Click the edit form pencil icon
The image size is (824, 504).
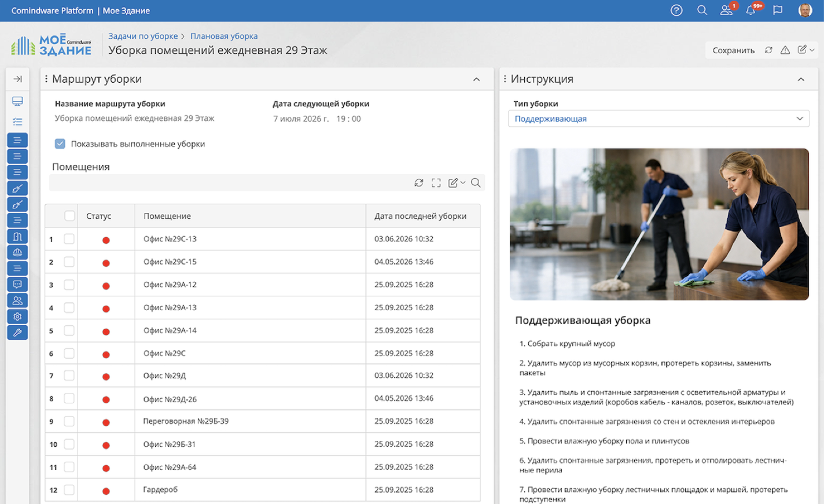point(801,50)
